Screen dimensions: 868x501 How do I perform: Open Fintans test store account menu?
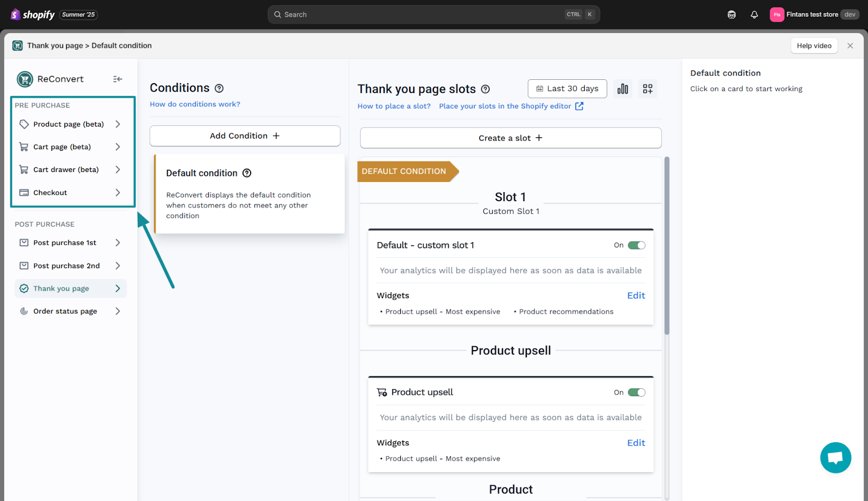[x=814, y=15]
